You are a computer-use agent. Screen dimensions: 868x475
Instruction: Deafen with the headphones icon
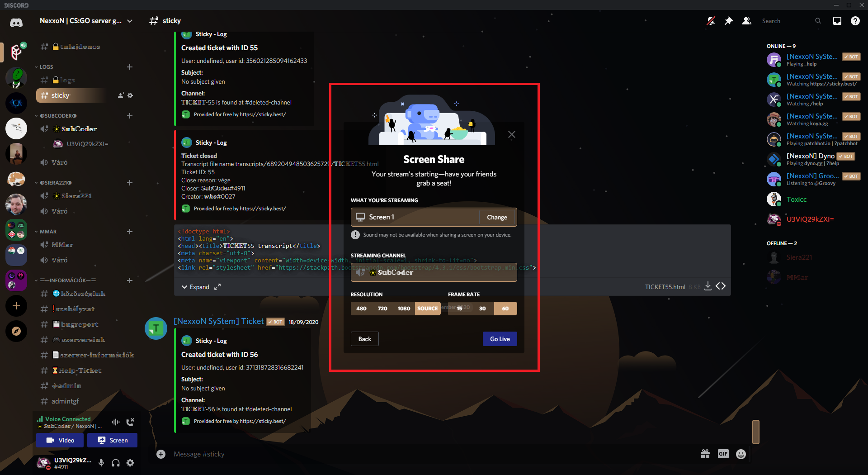coord(116,463)
